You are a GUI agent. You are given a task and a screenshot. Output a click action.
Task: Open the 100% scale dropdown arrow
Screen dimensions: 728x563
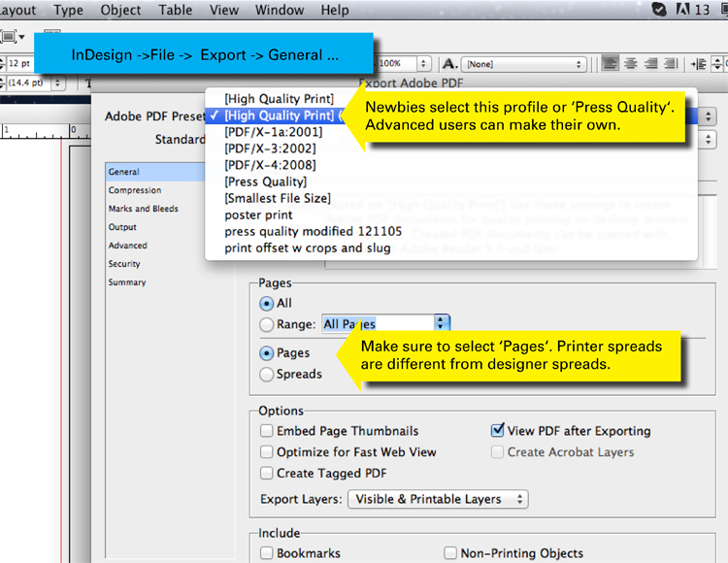click(423, 64)
